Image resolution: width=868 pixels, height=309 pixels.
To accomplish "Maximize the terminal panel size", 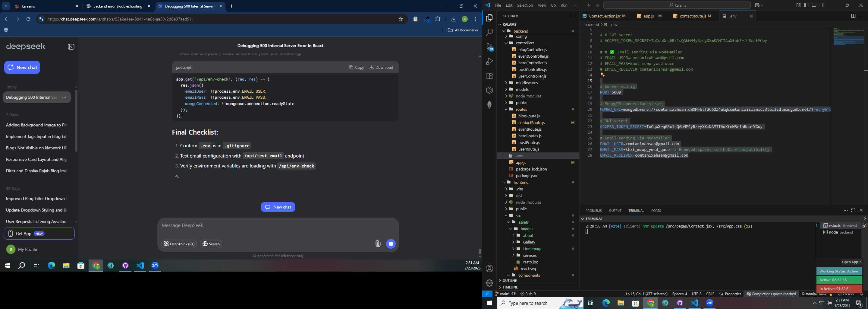I will tap(853, 211).
